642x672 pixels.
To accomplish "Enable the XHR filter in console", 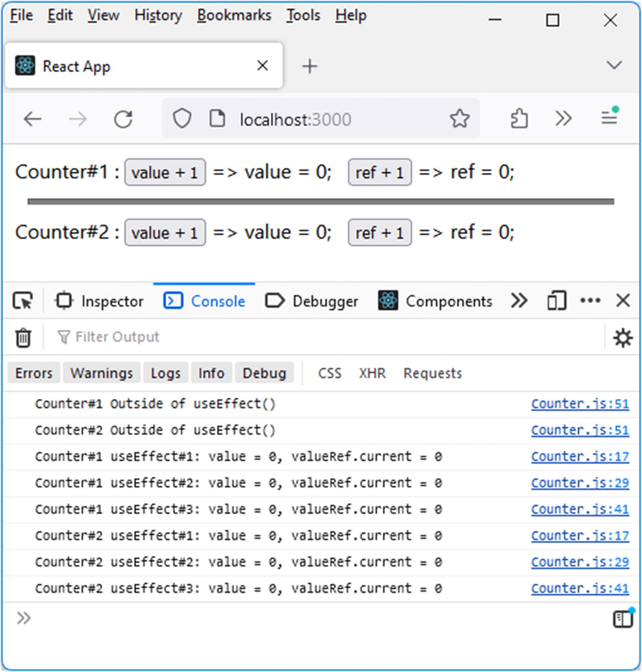I will 372,373.
